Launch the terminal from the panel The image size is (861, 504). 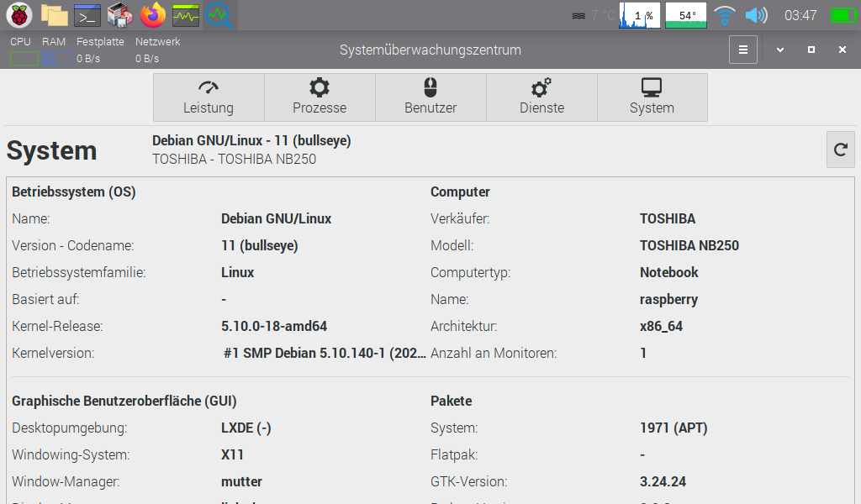87,15
